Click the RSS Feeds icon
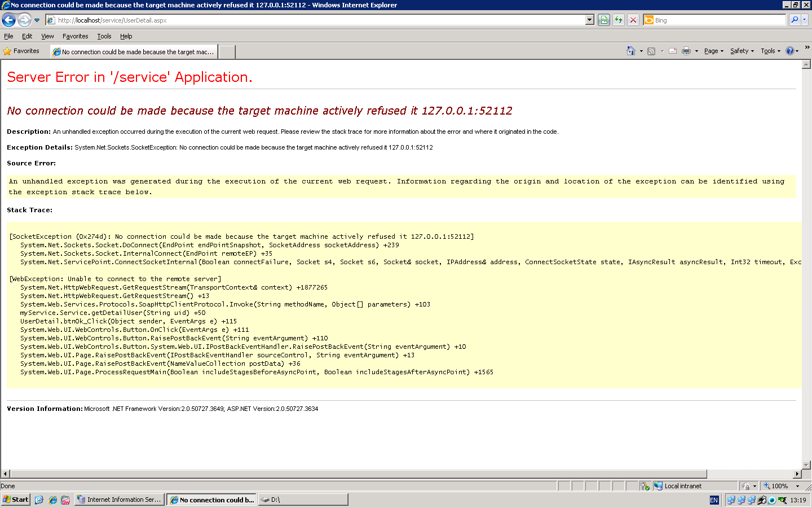 pyautogui.click(x=651, y=51)
